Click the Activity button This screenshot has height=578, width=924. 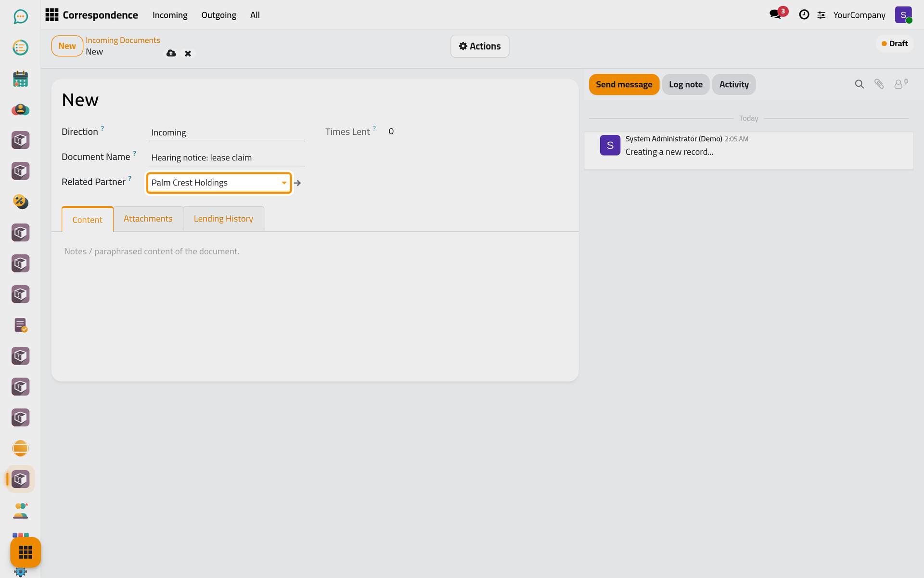734,84
